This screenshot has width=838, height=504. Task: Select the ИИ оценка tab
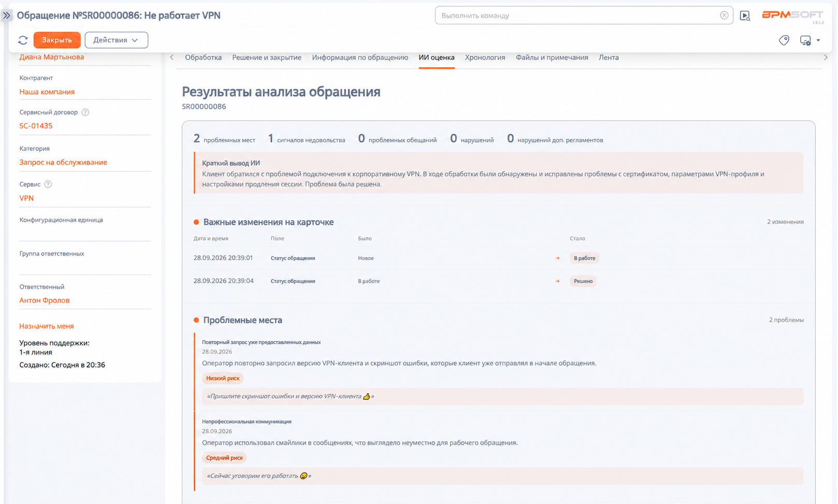tap(436, 57)
